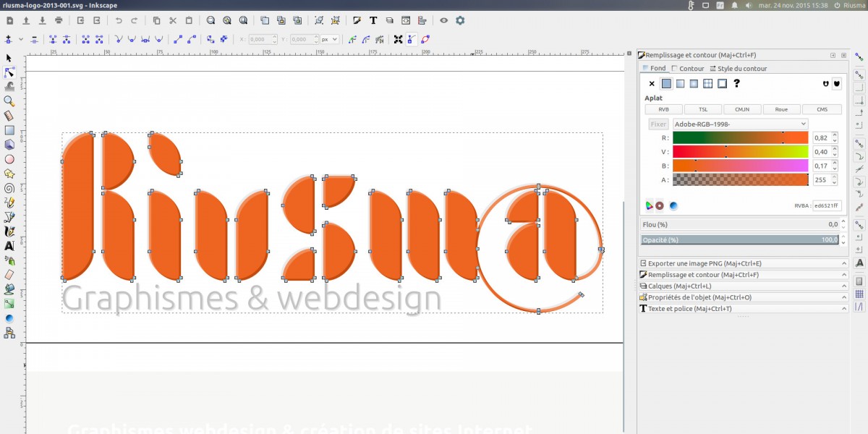
Task: Expand Propriétés de l'objet panel
Action: (743, 297)
